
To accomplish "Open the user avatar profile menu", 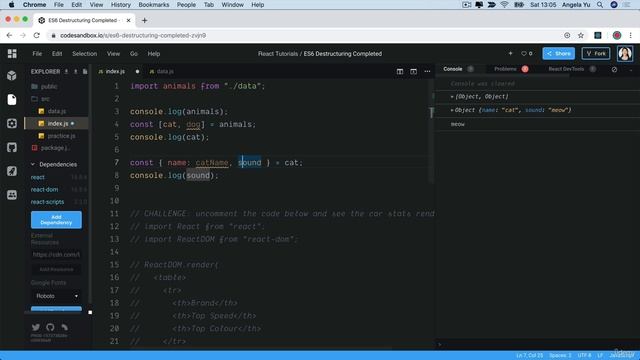I will tap(625, 53).
